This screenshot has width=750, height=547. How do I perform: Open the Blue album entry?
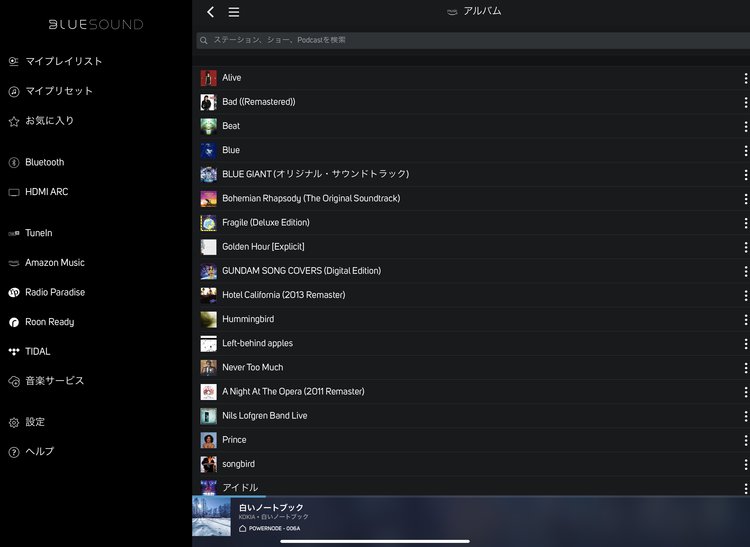(231, 150)
